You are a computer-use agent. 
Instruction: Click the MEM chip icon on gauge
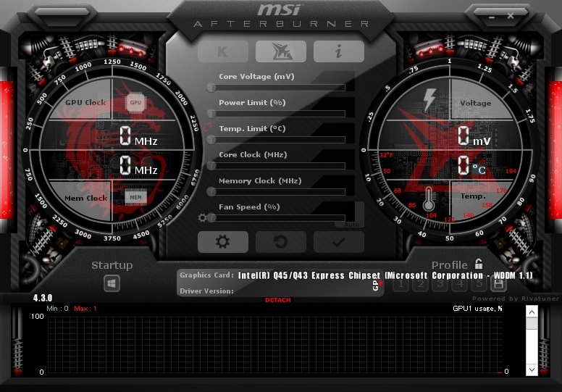tap(135, 197)
